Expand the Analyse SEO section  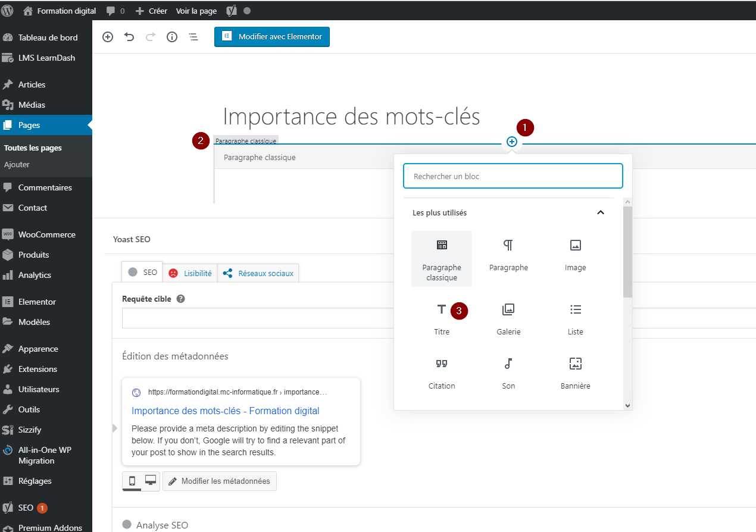pyautogui.click(x=162, y=525)
